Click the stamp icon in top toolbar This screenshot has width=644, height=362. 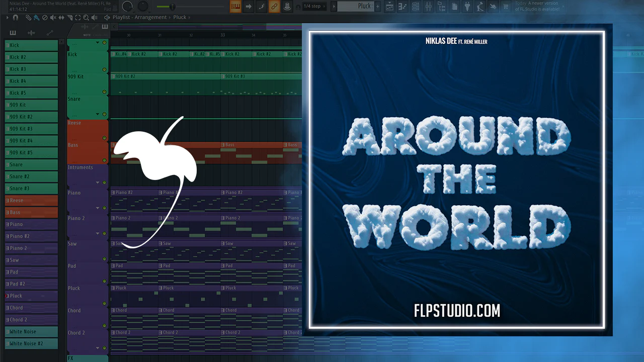(x=288, y=7)
